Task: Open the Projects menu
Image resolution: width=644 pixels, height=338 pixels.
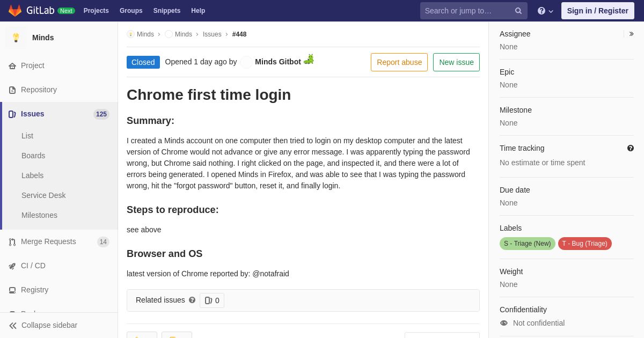Action: click(96, 11)
